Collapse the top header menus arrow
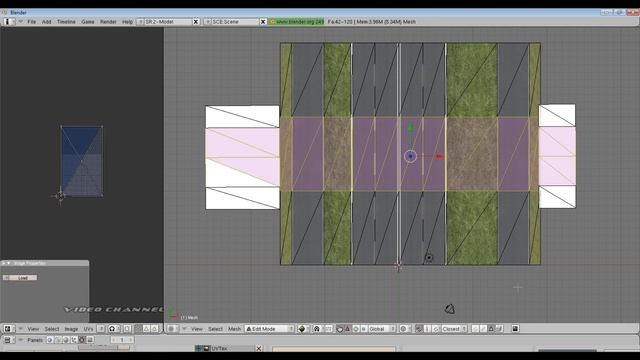640x360 pixels. pyautogui.click(x=20, y=22)
